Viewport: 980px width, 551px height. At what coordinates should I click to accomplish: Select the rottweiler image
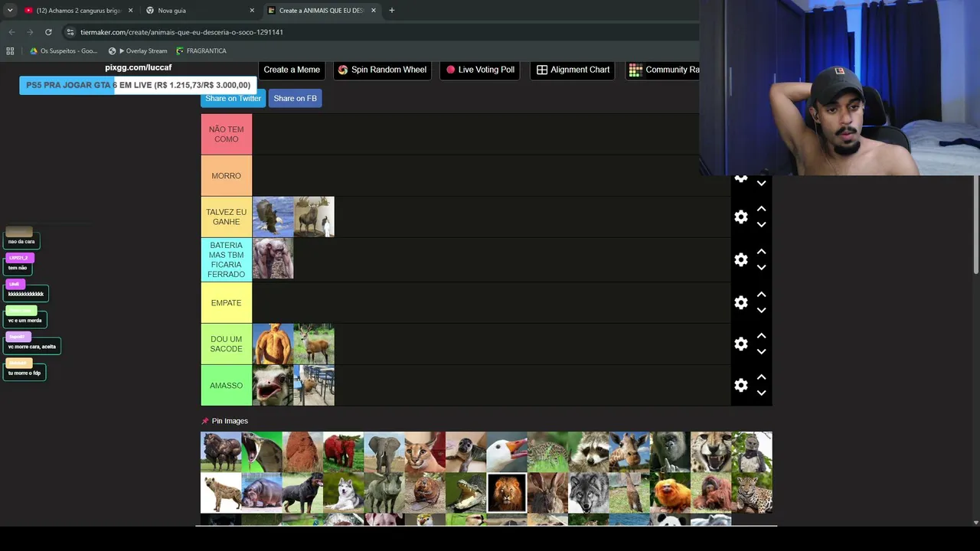pos(302,493)
